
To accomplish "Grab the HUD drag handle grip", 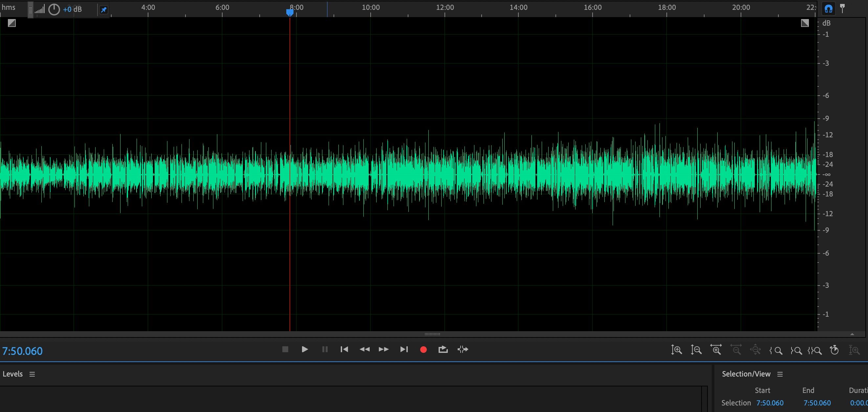I will [x=30, y=10].
